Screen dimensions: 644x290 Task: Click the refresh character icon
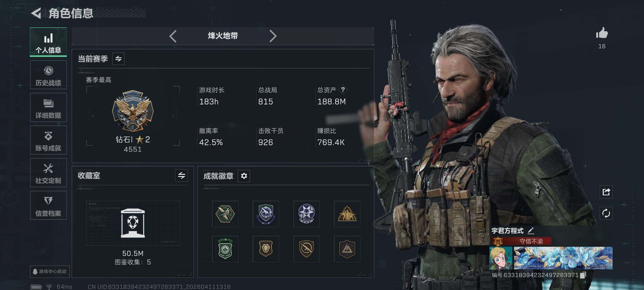[x=606, y=213]
